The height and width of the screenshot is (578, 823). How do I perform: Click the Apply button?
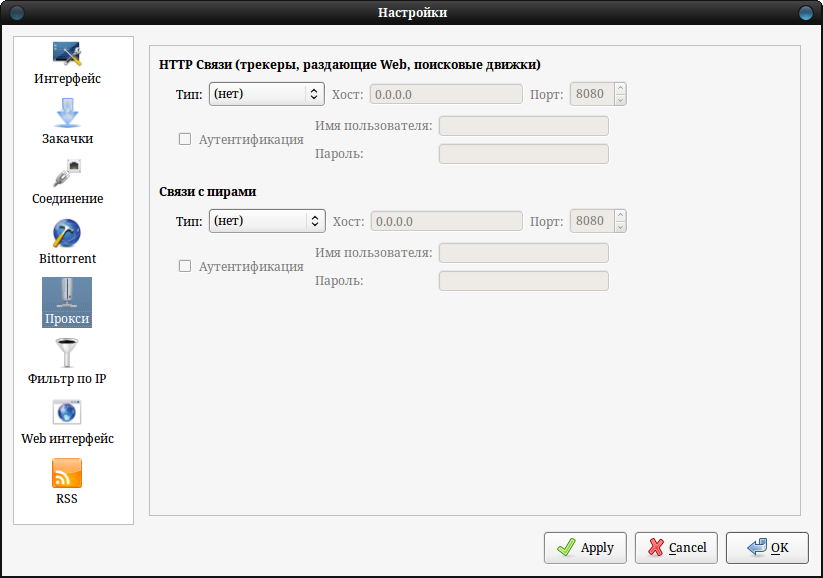coord(585,548)
